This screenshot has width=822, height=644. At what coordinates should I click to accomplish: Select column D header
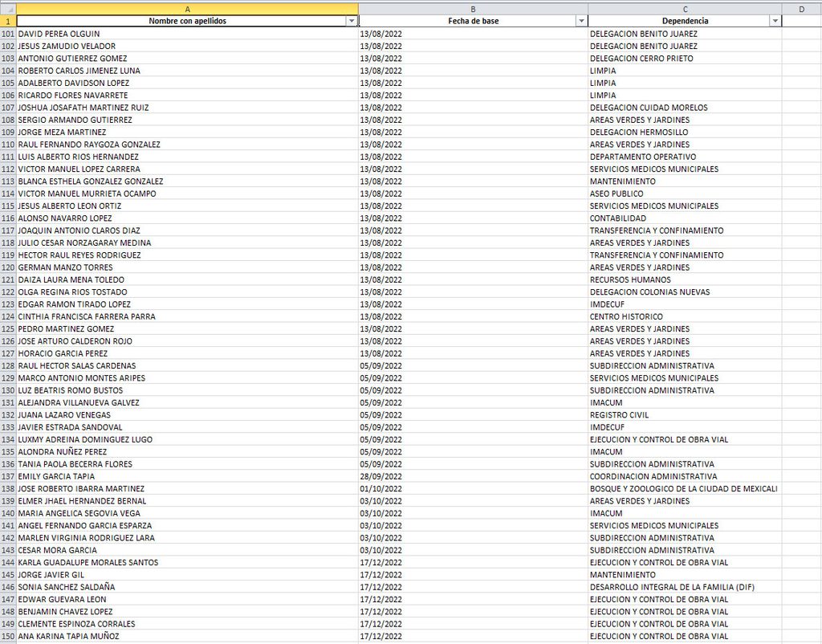click(x=802, y=10)
